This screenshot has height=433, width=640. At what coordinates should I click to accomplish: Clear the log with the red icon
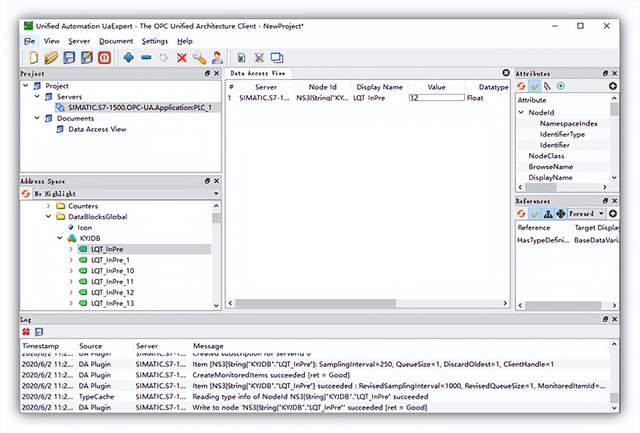[x=26, y=331]
